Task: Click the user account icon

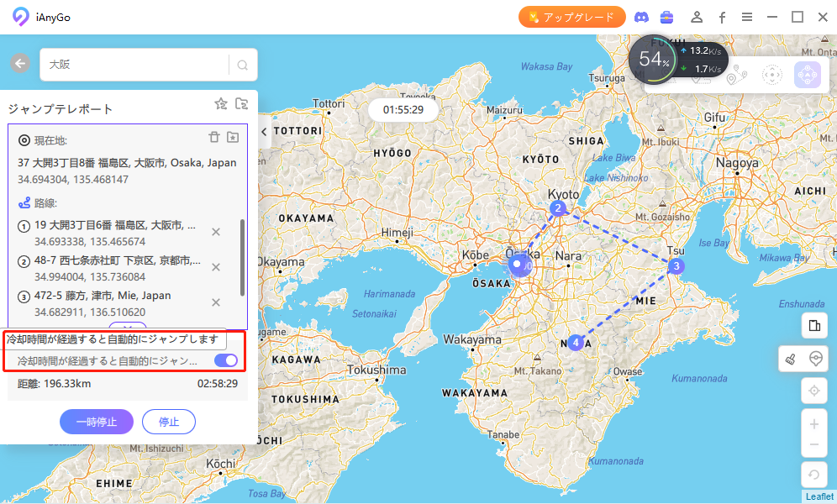Action: 697,17
